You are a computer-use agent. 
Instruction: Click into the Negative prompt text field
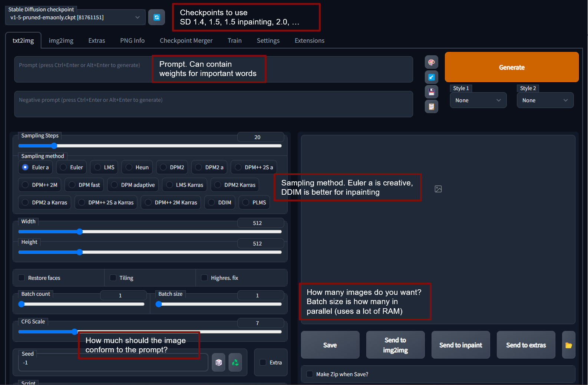[213, 104]
